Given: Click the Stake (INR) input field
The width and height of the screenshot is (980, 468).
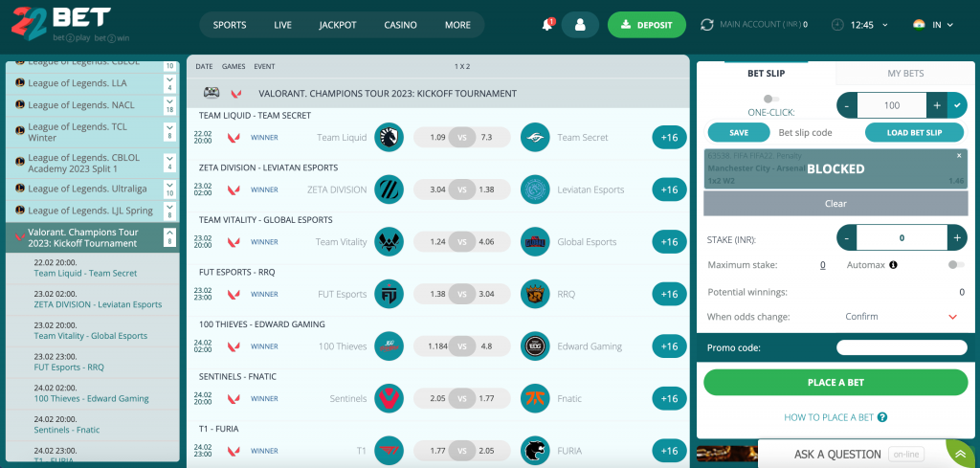Looking at the screenshot, I should point(902,237).
